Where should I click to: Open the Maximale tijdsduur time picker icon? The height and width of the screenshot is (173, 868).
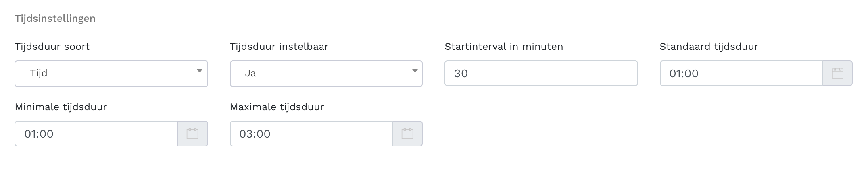click(x=407, y=134)
